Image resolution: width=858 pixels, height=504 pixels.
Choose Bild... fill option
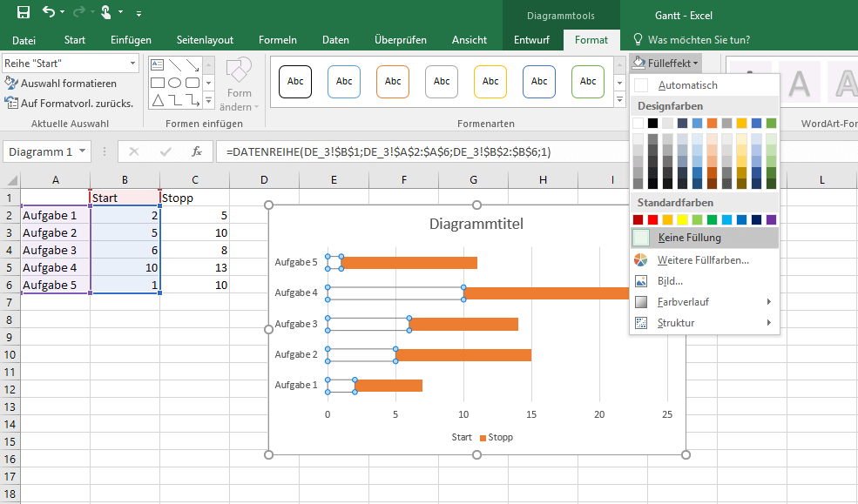[x=704, y=281]
